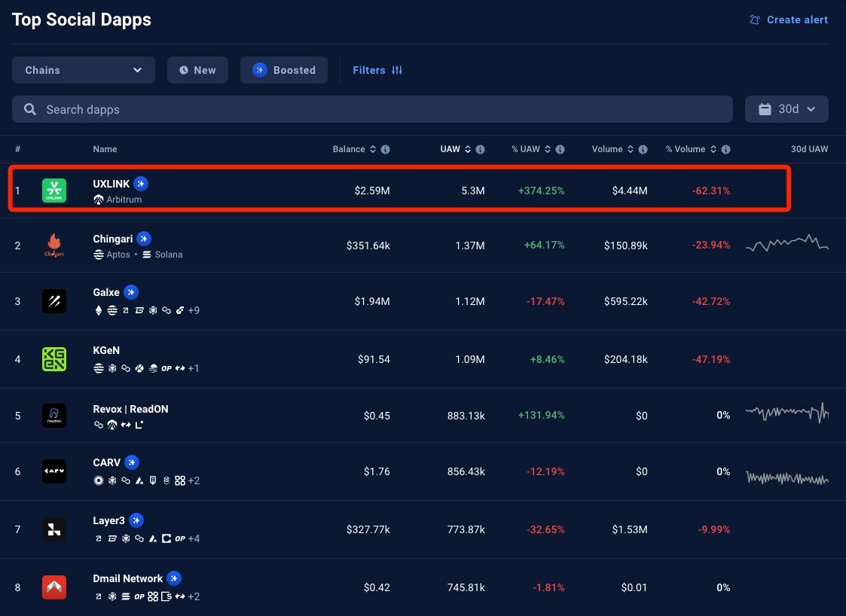Screen dimensions: 846x616
Task: Click Chingari's -23.94% volume change
Action: point(711,245)
